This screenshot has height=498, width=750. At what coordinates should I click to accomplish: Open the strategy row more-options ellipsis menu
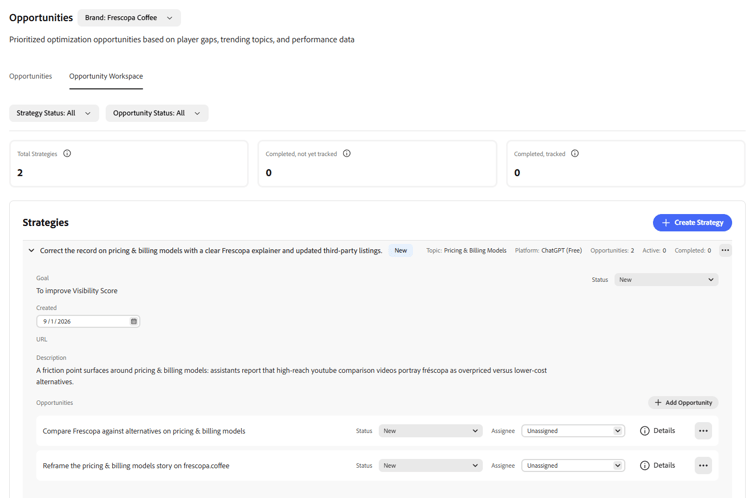(725, 250)
